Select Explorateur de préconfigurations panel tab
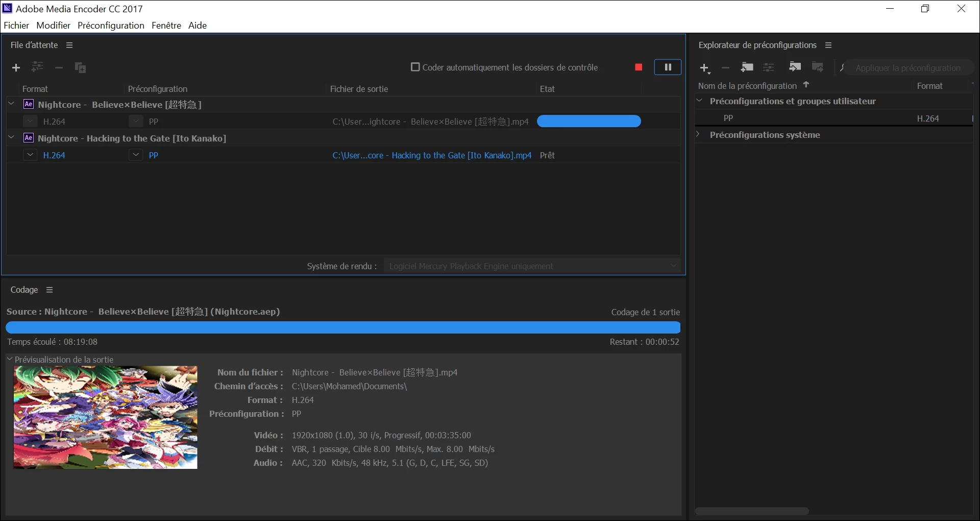The image size is (980, 521). (x=757, y=45)
